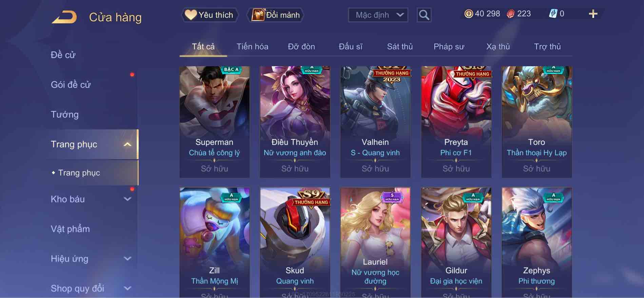This screenshot has height=298, width=644.
Task: Click the red ruby currency icon
Action: [x=510, y=14]
